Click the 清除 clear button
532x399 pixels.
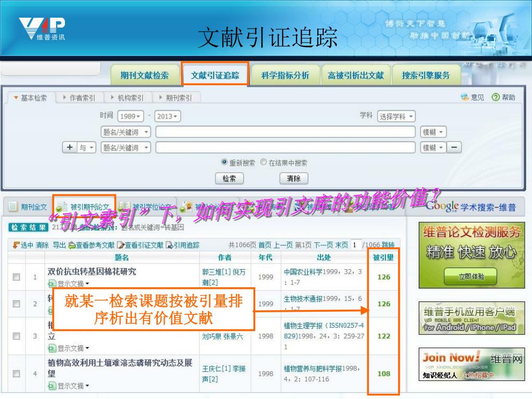294,179
